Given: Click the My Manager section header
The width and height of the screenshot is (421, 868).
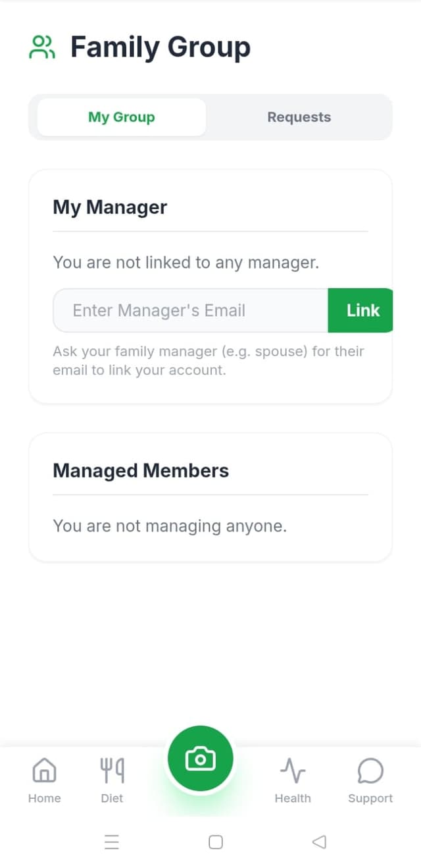Looking at the screenshot, I should [x=110, y=207].
